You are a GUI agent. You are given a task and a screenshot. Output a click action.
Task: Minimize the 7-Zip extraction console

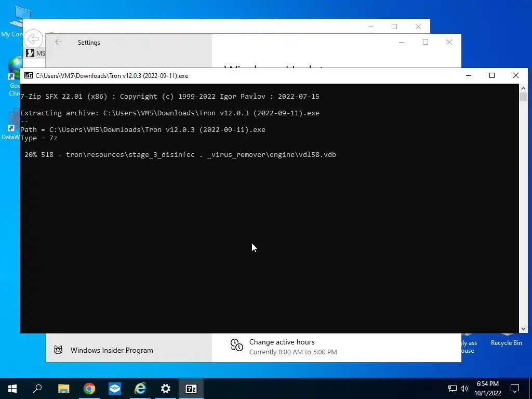469,75
